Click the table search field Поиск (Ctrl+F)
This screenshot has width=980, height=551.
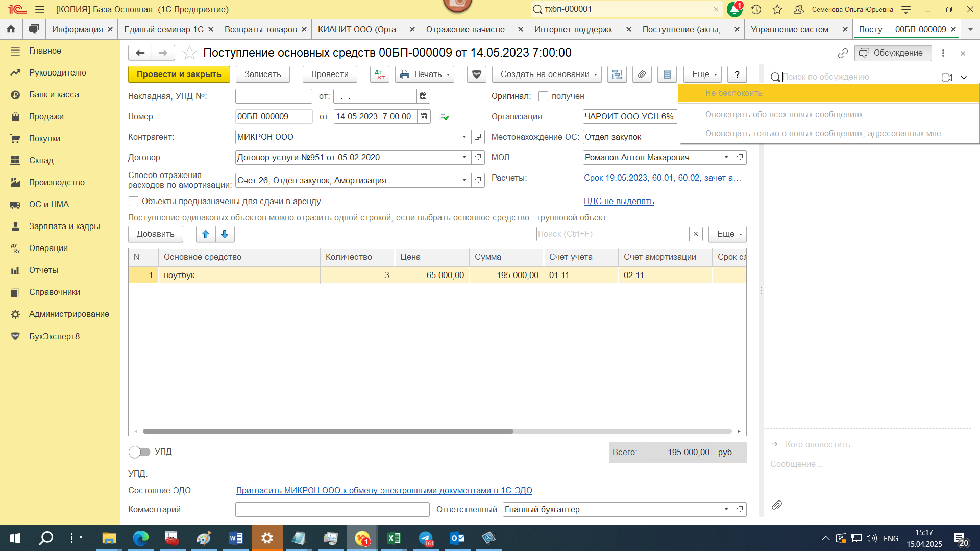[x=612, y=234]
